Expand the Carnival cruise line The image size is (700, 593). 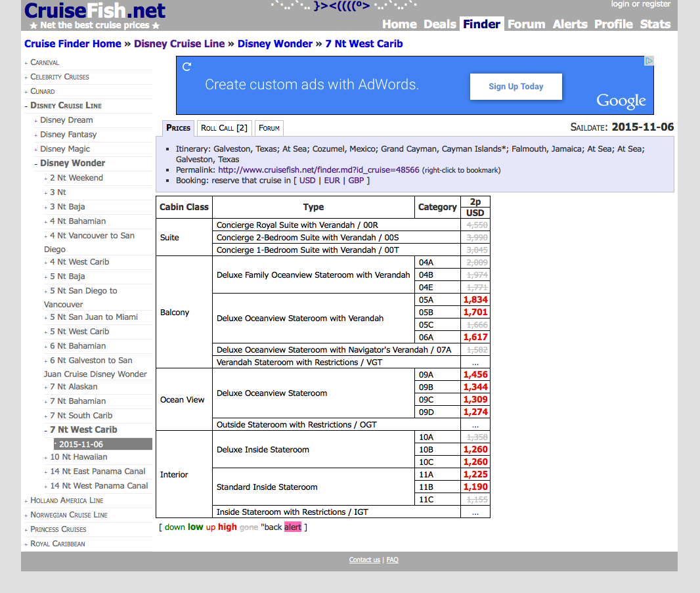pos(44,62)
